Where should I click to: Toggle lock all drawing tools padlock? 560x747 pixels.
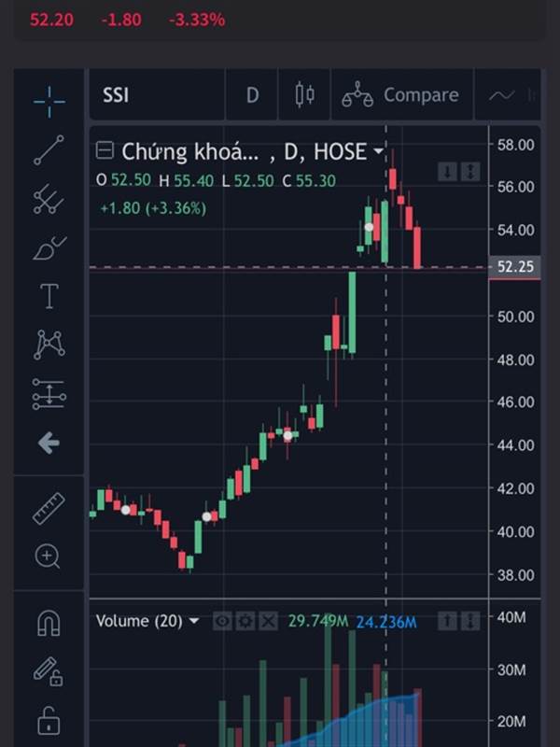point(49,720)
